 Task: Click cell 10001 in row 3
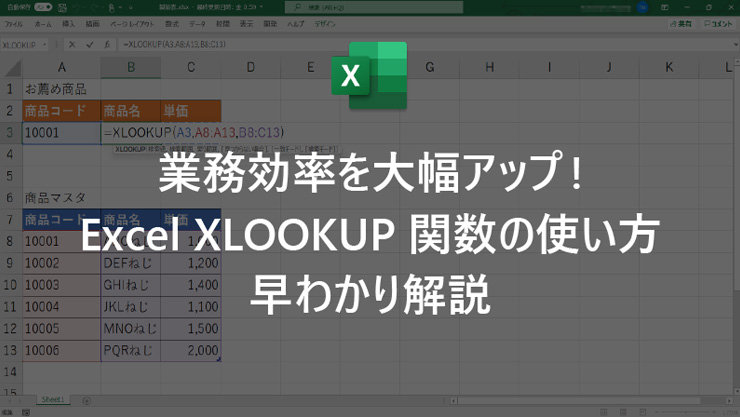coord(61,133)
